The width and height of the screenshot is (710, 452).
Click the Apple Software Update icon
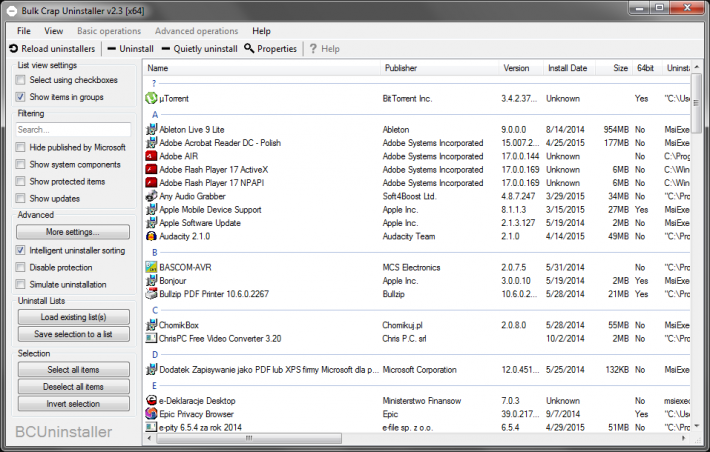[151, 223]
